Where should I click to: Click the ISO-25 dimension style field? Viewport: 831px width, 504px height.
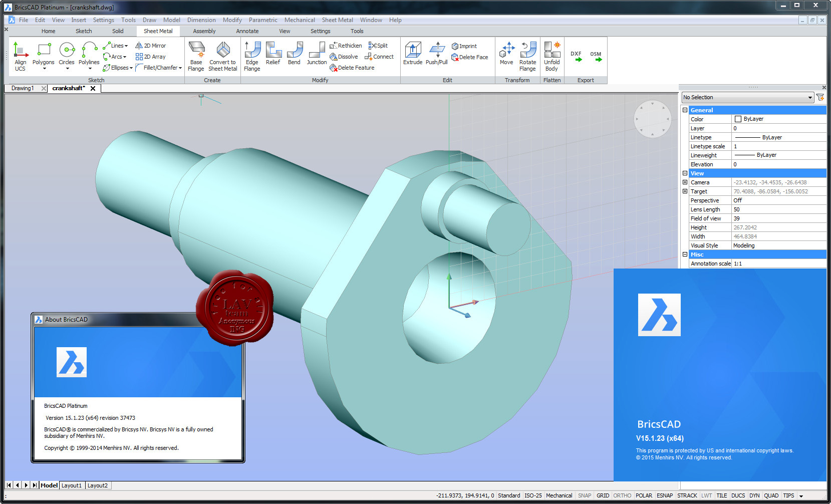click(x=533, y=495)
